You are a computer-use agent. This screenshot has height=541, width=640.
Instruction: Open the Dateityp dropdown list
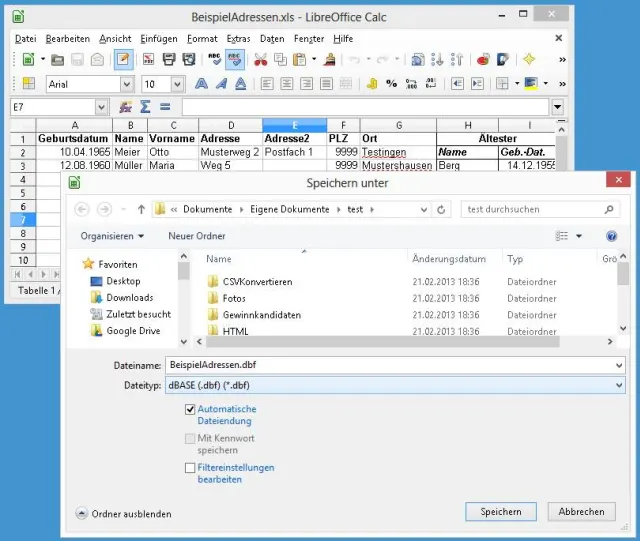(x=619, y=385)
